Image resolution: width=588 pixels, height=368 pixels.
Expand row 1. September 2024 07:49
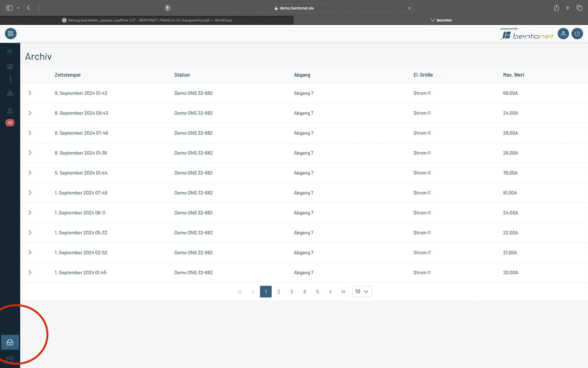point(30,193)
